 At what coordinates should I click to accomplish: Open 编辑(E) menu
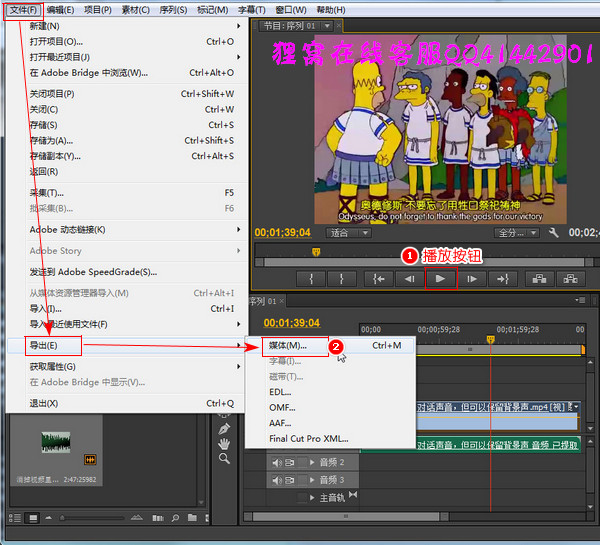(x=60, y=10)
